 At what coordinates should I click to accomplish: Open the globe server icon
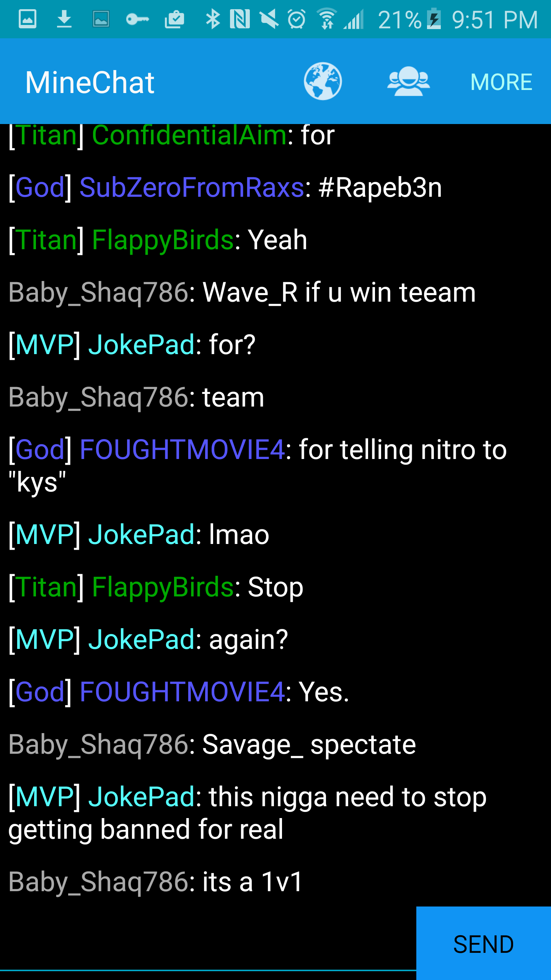pyautogui.click(x=323, y=81)
